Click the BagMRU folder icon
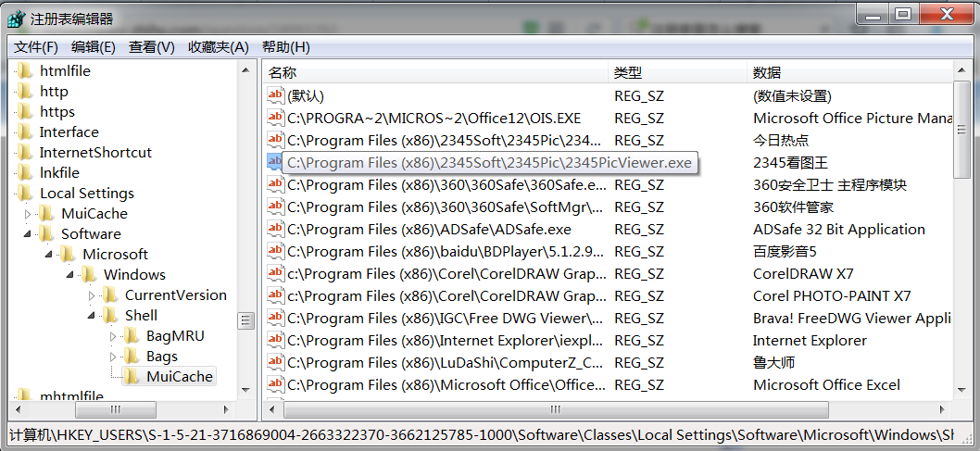This screenshot has width=980, height=451. 132,335
